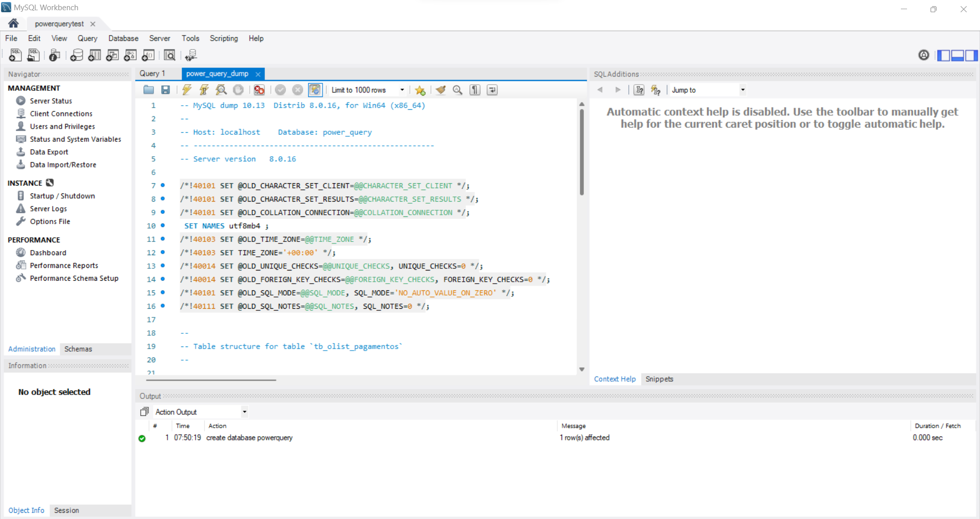Open preferences gear icon
Viewport: 980px width, 519px height.
pos(924,55)
